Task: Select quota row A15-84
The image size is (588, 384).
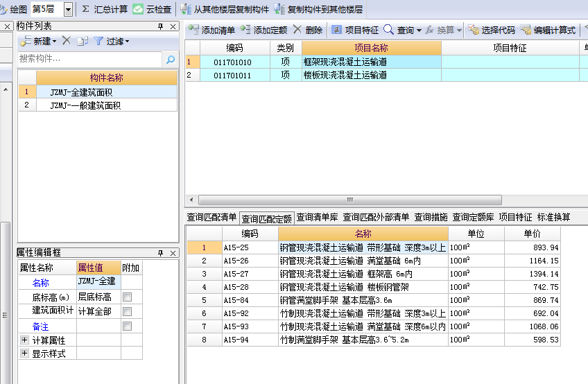Action: [374, 300]
